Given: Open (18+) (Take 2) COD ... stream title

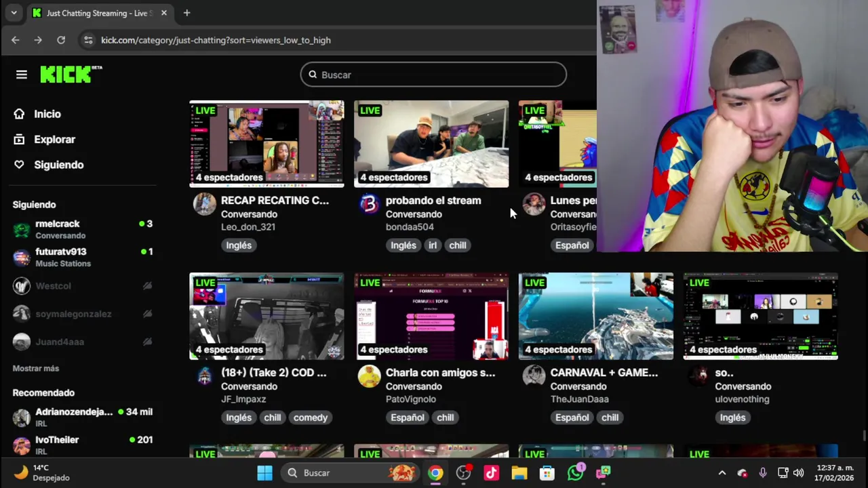Looking at the screenshot, I should click(274, 373).
